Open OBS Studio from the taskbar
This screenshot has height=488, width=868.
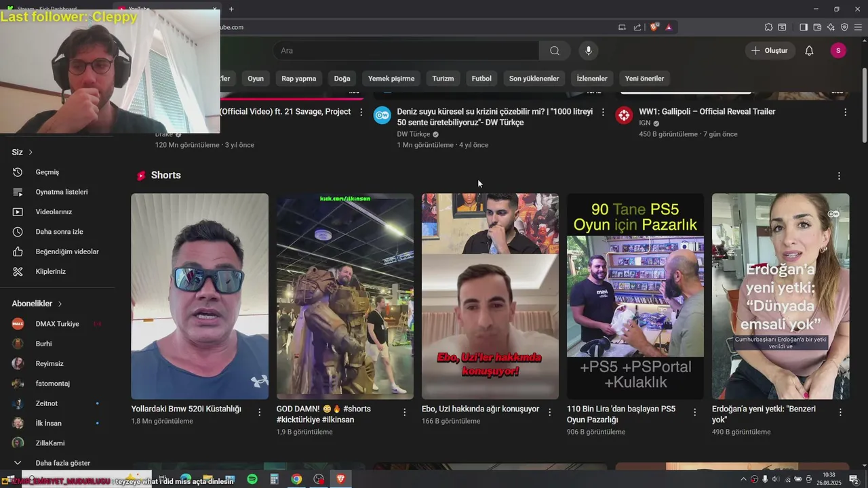[x=319, y=479]
